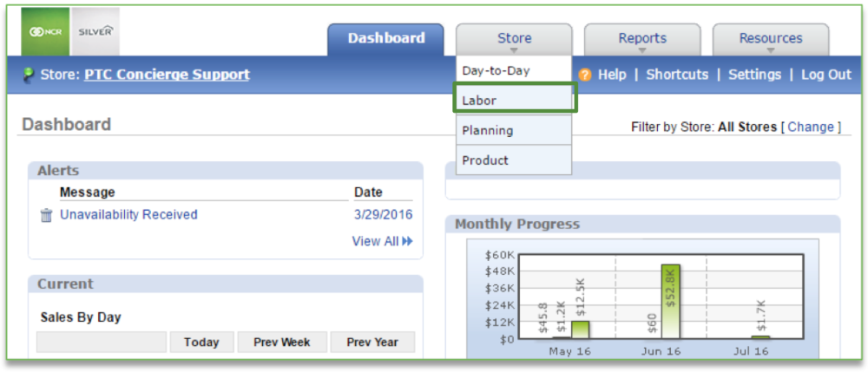Choose Product in the Store menu
The width and height of the screenshot is (868, 372).
[485, 160]
